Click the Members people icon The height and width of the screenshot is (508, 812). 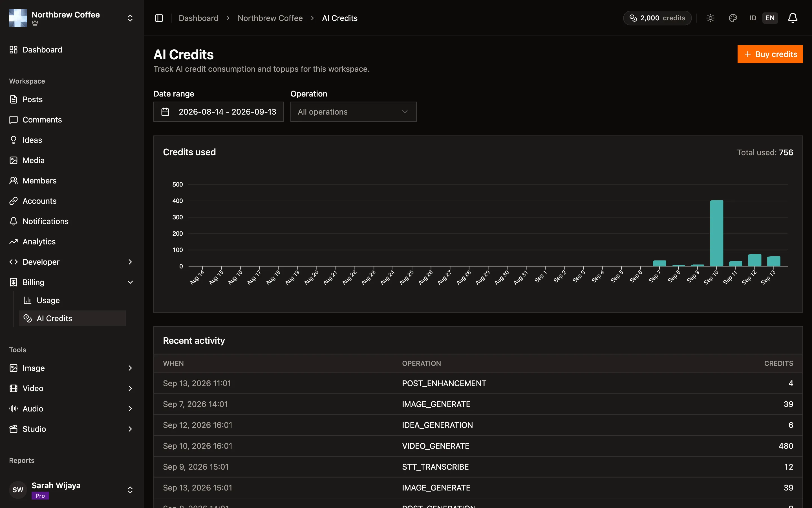tap(14, 181)
